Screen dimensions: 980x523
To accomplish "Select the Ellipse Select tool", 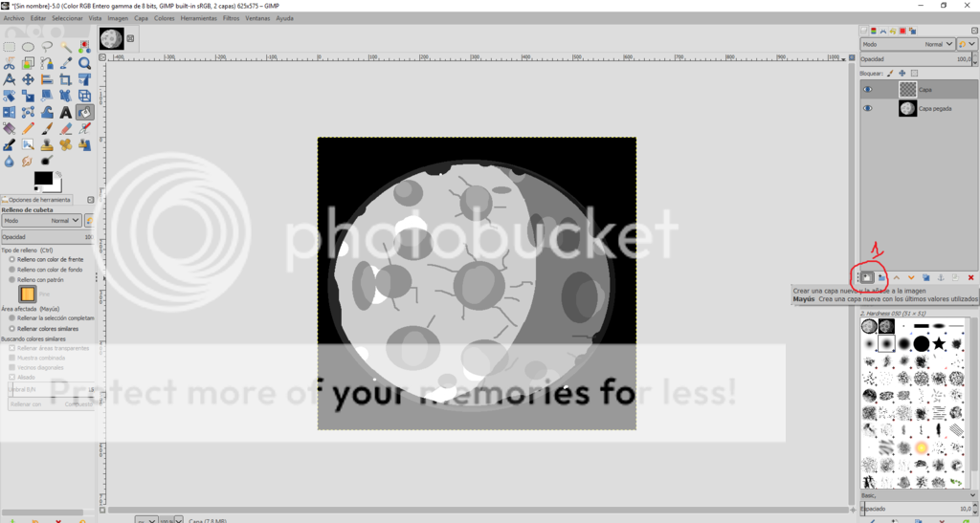I will 28,47.
